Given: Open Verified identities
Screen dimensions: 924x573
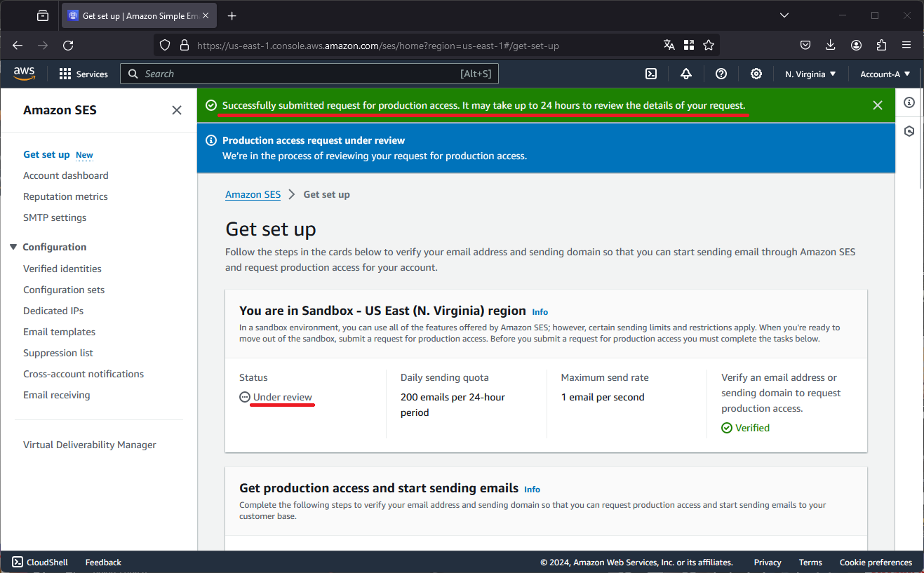Looking at the screenshot, I should pos(62,269).
